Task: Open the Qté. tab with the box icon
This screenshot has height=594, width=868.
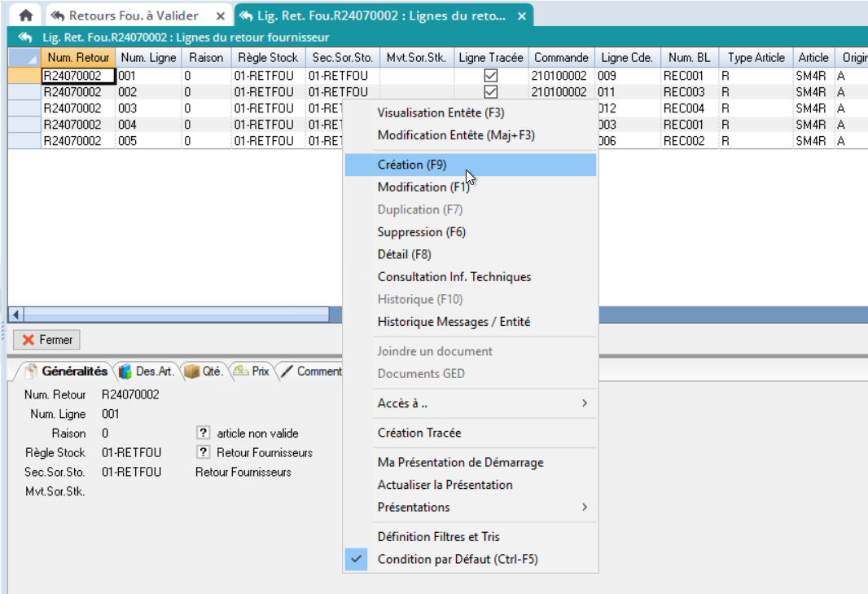Action: [x=204, y=372]
